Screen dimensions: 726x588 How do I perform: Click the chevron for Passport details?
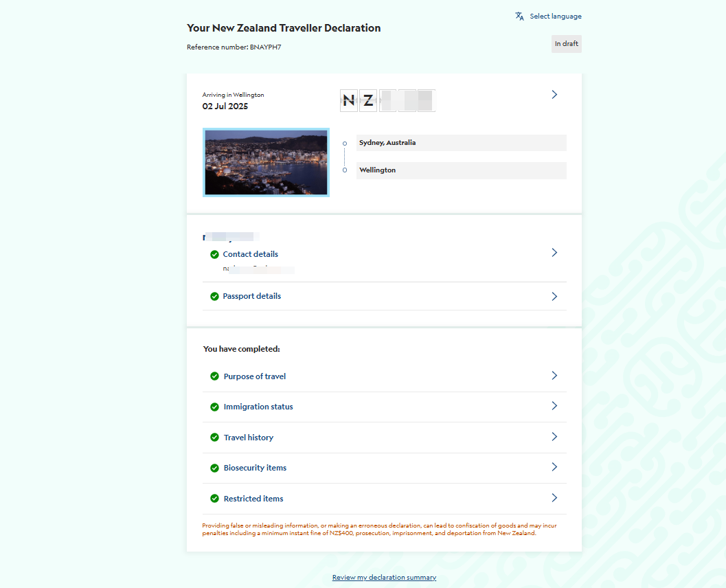pyautogui.click(x=554, y=296)
